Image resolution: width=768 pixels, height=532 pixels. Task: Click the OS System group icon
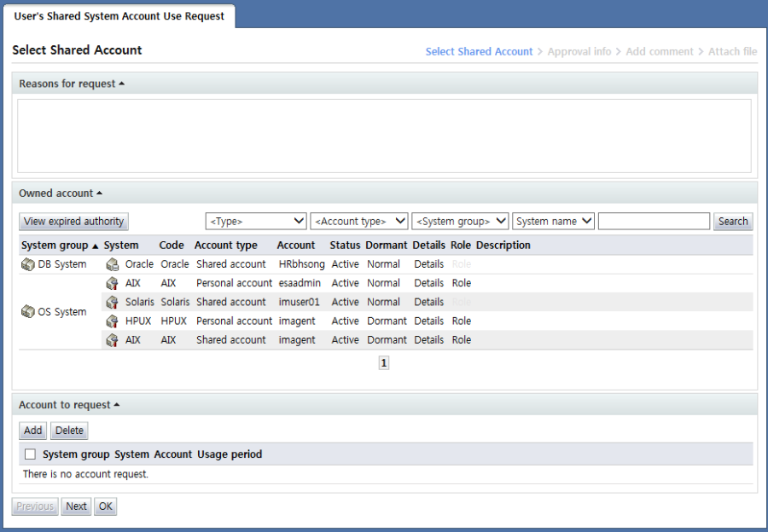pos(28,312)
